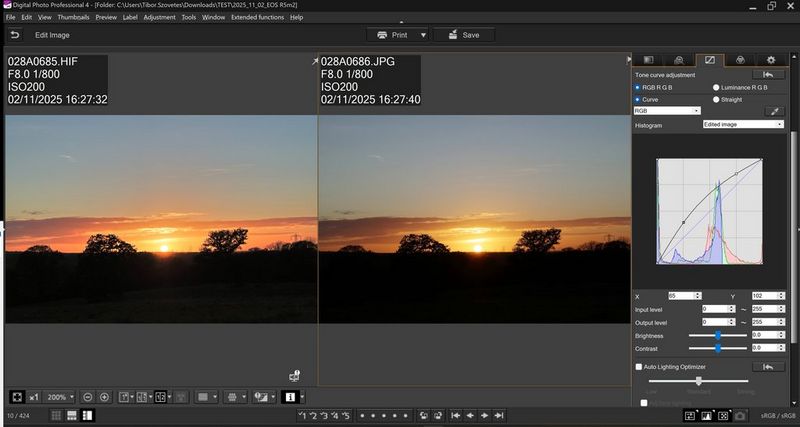Open the Thumbnails menu
The width and height of the screenshot is (800, 427).
point(73,17)
